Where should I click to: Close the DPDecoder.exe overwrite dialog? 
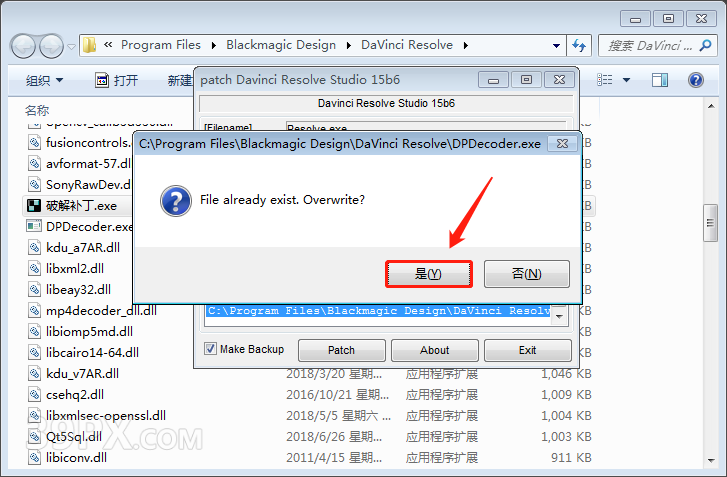coord(562,144)
